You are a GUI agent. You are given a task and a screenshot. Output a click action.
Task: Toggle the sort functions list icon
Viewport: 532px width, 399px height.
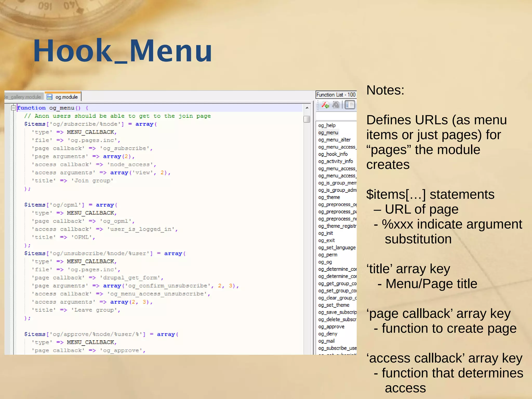(x=350, y=105)
